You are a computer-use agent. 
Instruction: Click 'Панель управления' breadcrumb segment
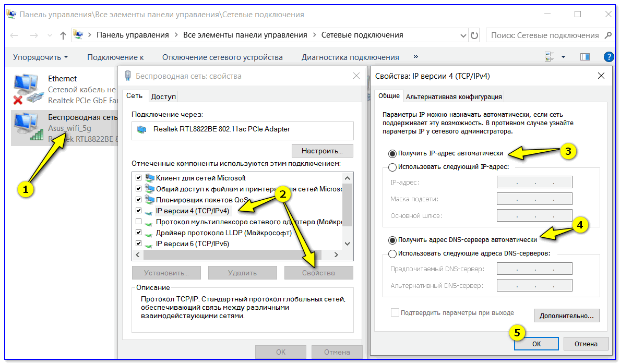[x=133, y=35]
